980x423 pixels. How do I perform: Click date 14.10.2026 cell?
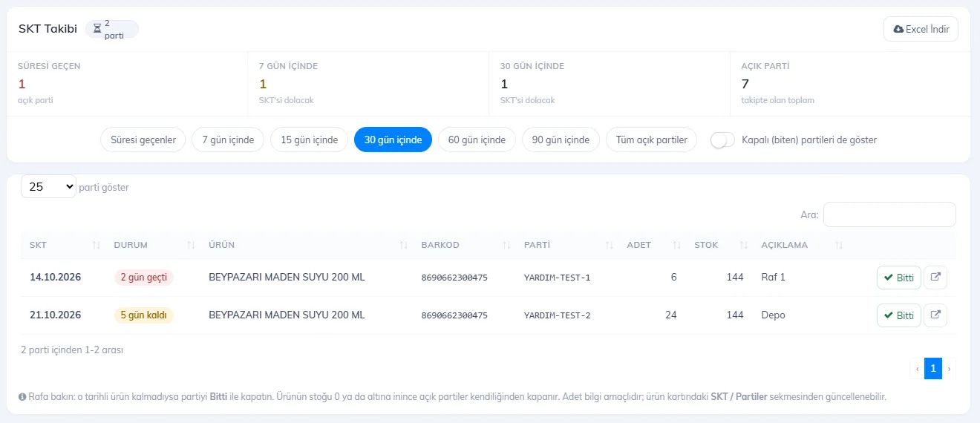[56, 278]
